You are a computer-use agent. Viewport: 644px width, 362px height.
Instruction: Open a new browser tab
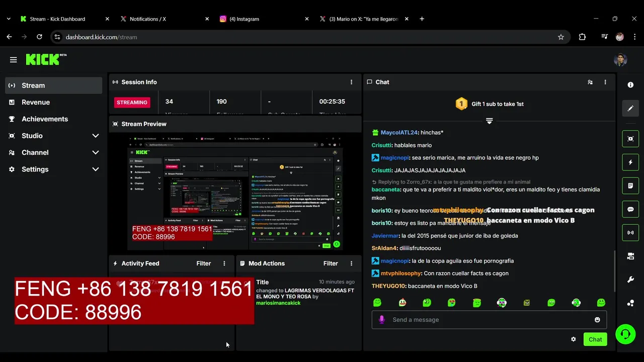422,19
